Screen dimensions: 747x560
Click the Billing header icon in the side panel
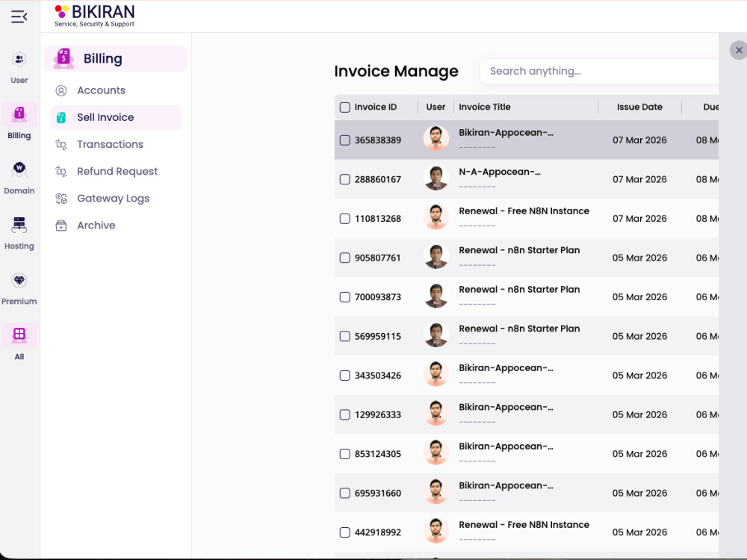point(63,58)
